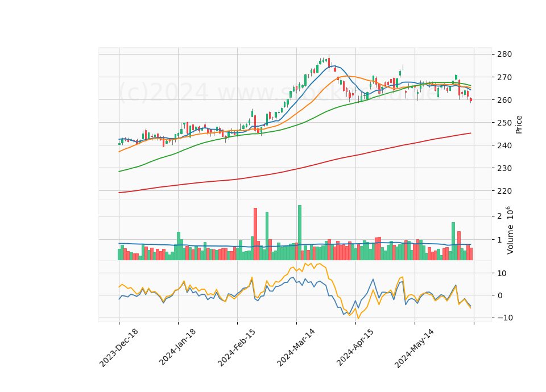Screen dimensions: 546x392
Task: Click the volume axis value 1
Action: coord(500,240)
